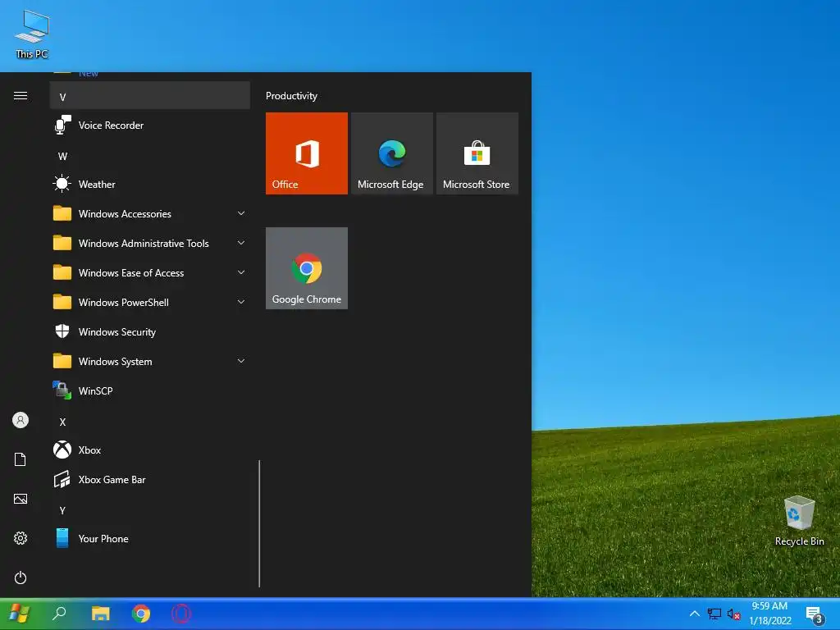Click Windows PowerShell folder label

[124, 302]
